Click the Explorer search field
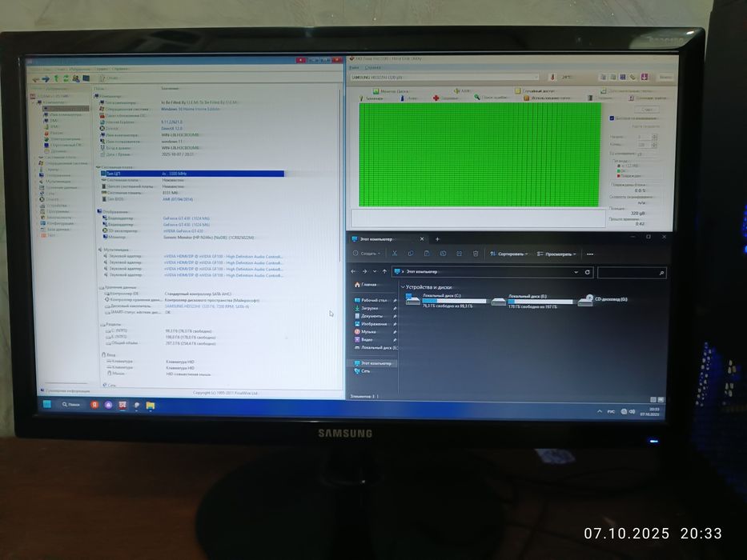The width and height of the screenshot is (747, 560). click(632, 272)
